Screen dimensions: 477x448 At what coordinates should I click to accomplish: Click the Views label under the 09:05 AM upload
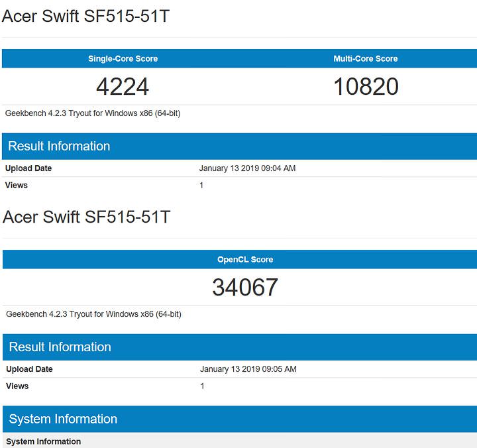[x=17, y=386]
